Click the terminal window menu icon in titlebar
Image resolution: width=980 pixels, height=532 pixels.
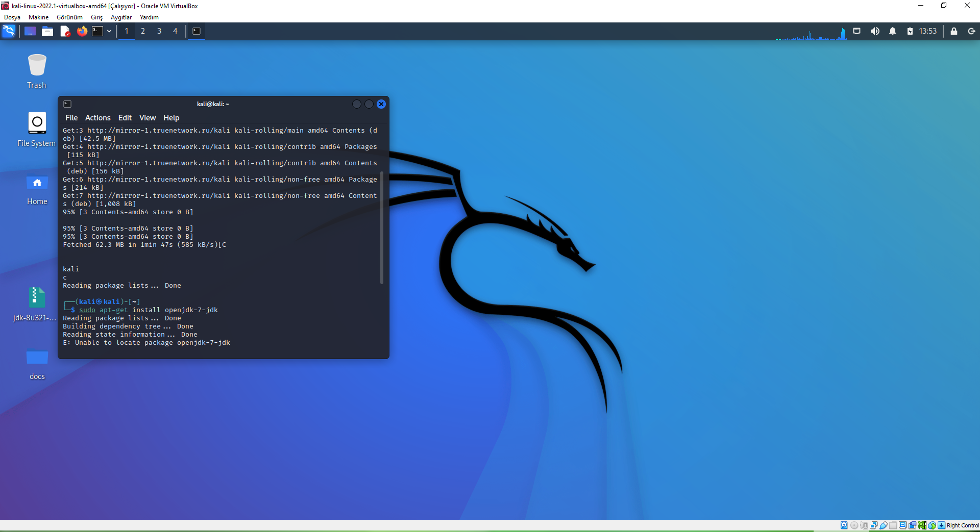67,104
